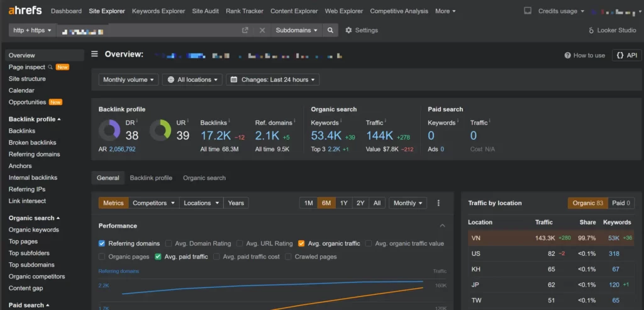Click the API button
This screenshot has width=644, height=310.
point(626,55)
